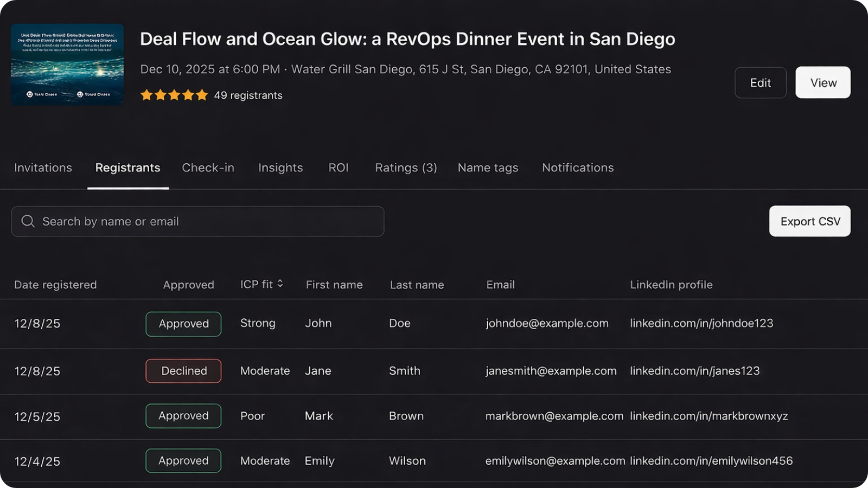Click last name Brown
This screenshot has height=488, width=868.
[406, 416]
